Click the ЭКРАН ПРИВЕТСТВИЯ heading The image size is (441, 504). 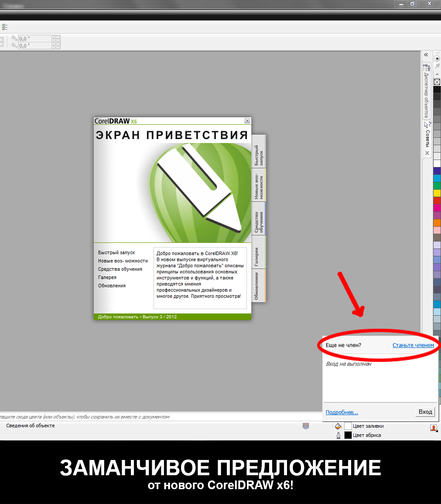coord(172,135)
